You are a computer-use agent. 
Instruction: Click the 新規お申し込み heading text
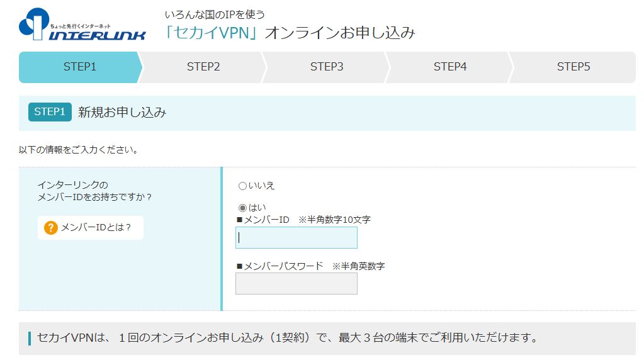pos(122,112)
